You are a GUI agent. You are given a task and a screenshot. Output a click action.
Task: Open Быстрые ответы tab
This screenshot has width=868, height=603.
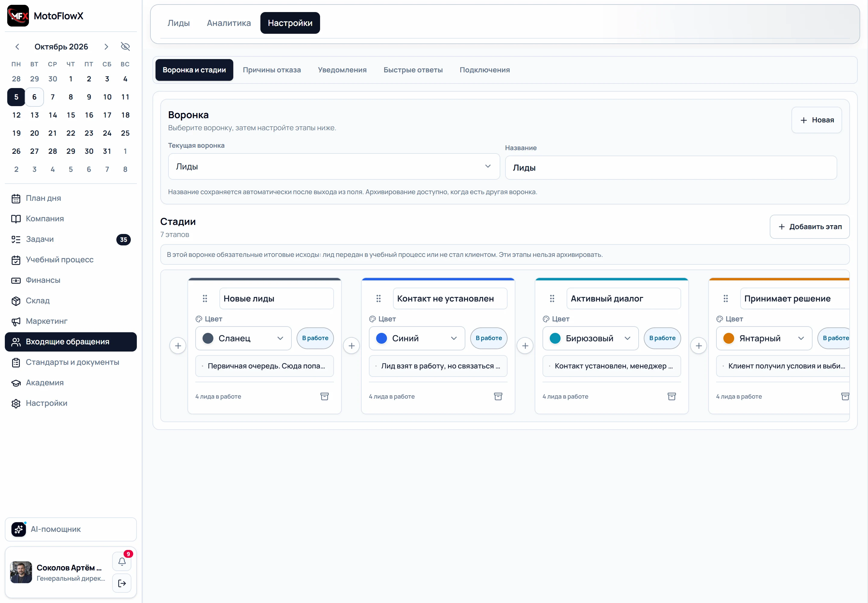click(413, 70)
